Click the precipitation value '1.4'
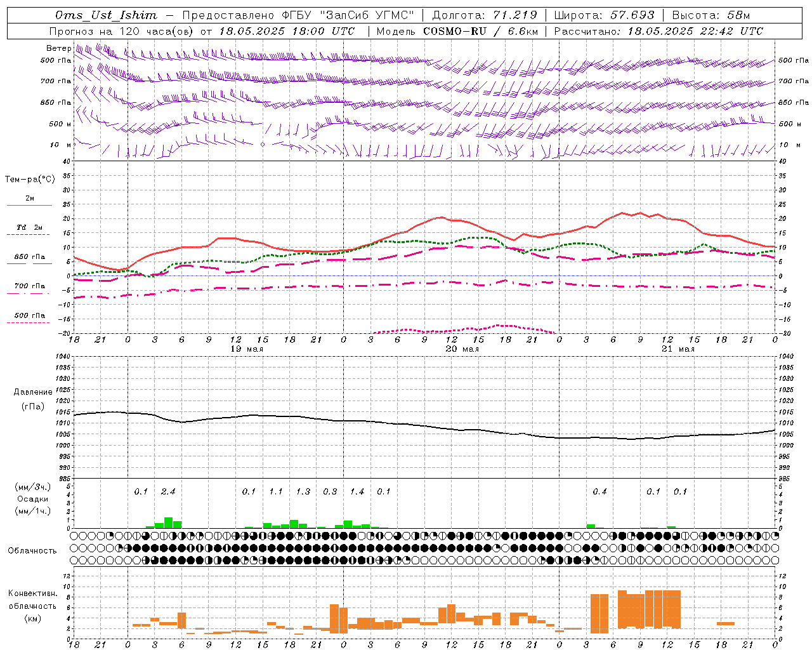This screenshot has width=812, height=650. [x=357, y=492]
